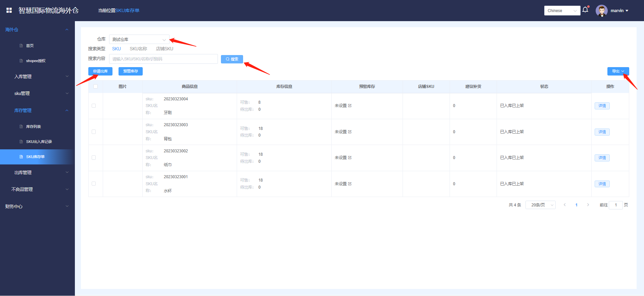Click the grid menu icon at top-left
Image resolution: width=644 pixels, height=296 pixels.
click(9, 10)
